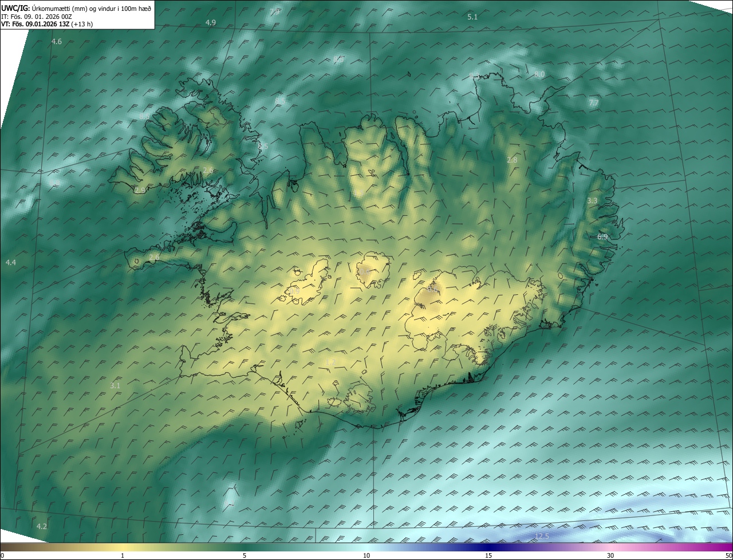Click the 15 tick label on the color scale

(488, 555)
